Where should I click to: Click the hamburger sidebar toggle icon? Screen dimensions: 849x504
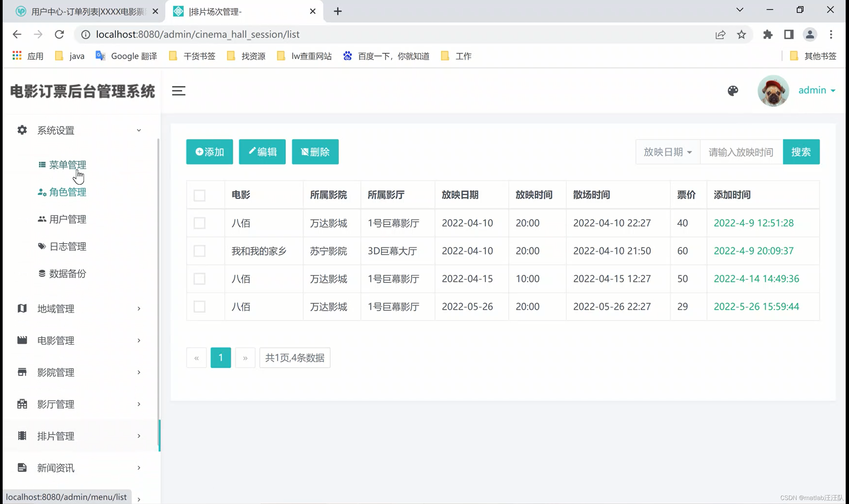178,91
